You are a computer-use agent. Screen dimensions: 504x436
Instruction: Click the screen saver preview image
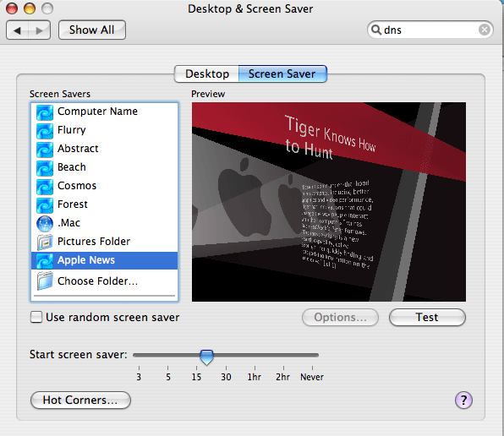pyautogui.click(x=328, y=202)
